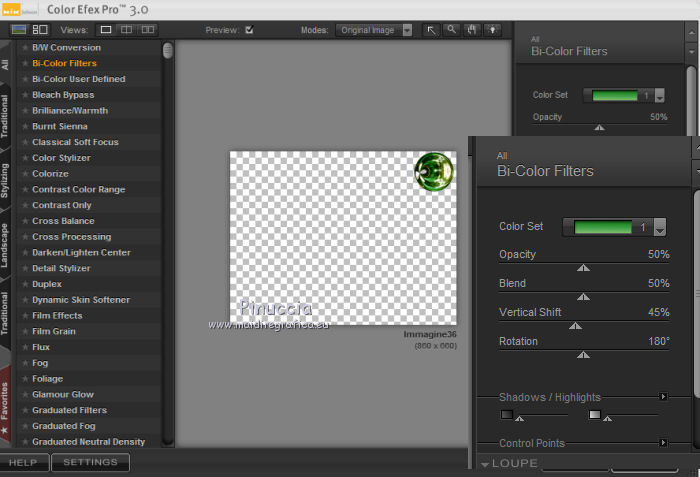This screenshot has height=477, width=700.
Task: Star the Colorize filter
Action: pos(25,174)
